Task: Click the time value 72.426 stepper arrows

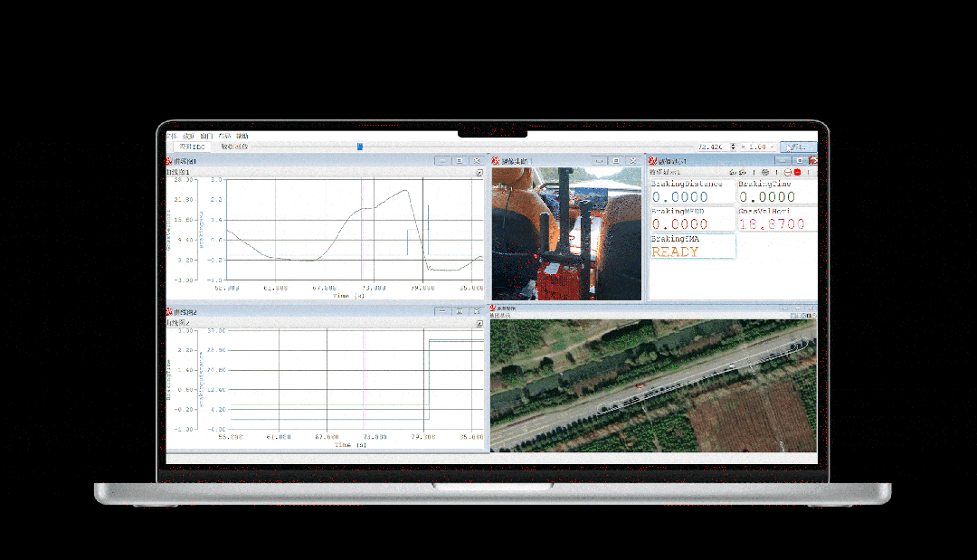Action: pyautogui.click(x=731, y=147)
